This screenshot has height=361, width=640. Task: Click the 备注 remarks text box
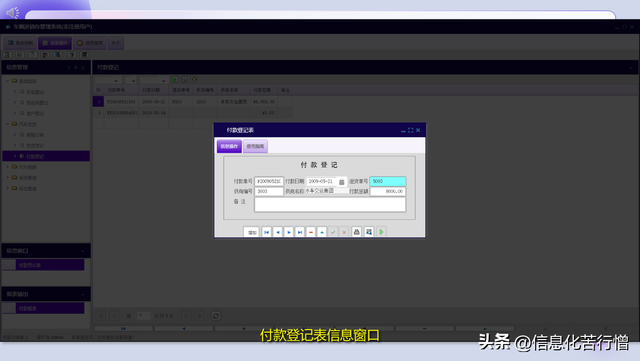pyautogui.click(x=330, y=205)
